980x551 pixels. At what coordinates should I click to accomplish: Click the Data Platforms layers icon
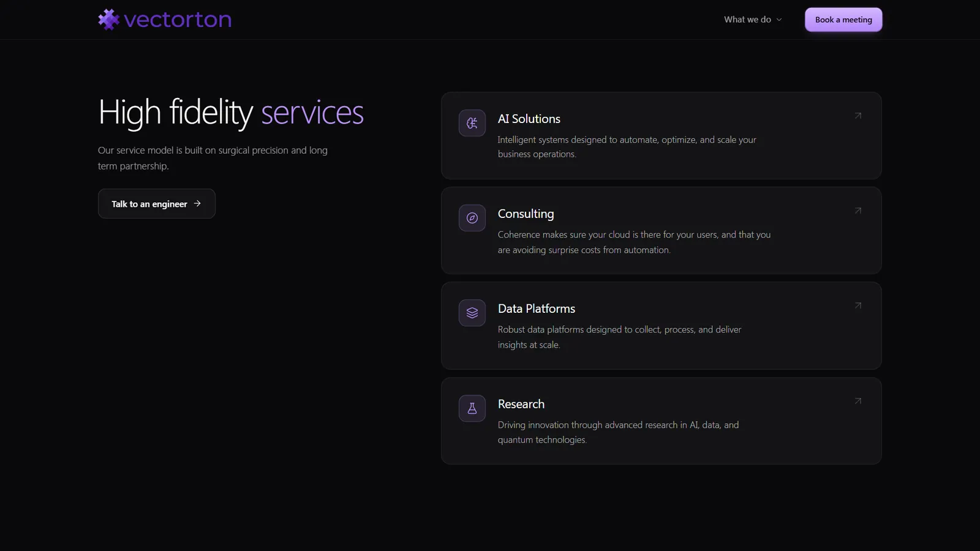point(472,313)
